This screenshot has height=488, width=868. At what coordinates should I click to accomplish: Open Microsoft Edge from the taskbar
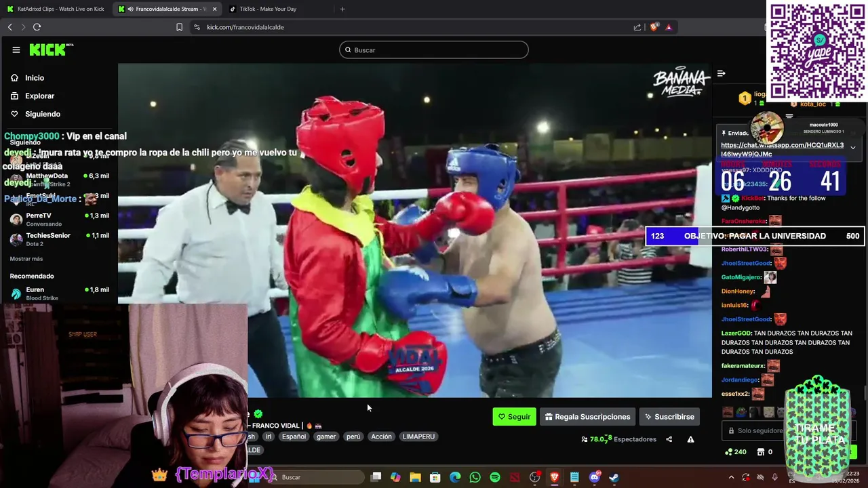[455, 477]
